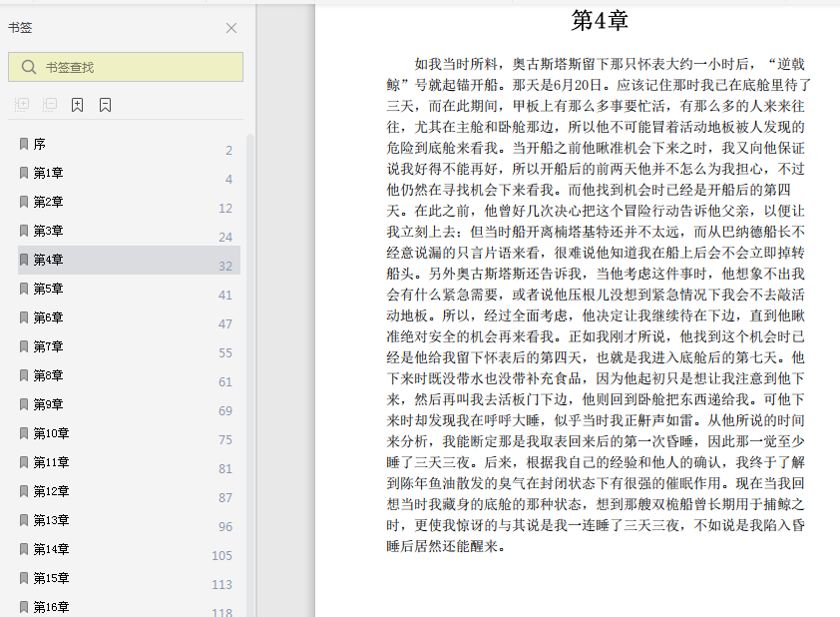This screenshot has width=840, height=617.
Task: Go to the 第11章 bookmark
Action: (129, 462)
